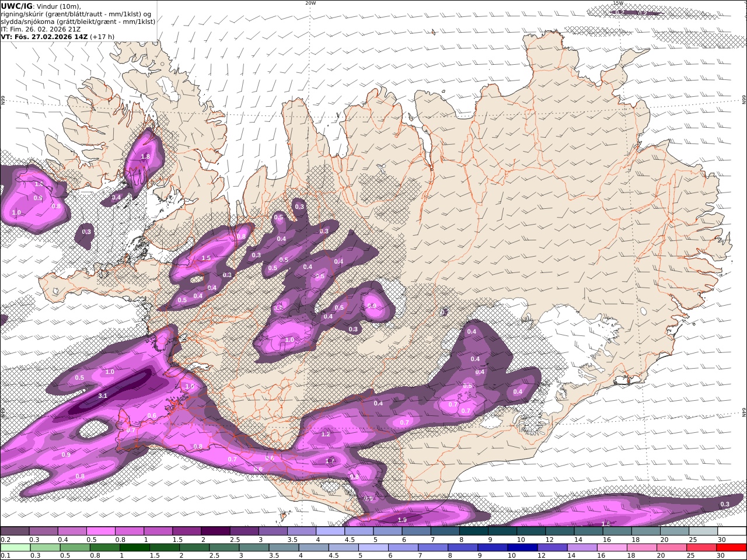Click the '3.1' precipitation value on the map
The image size is (747, 560).
tap(103, 396)
